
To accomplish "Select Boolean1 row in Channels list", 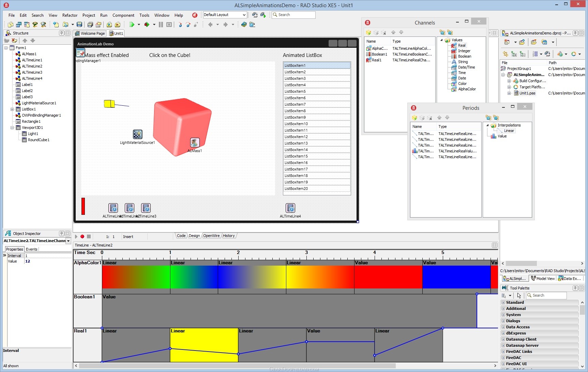I will 399,54.
